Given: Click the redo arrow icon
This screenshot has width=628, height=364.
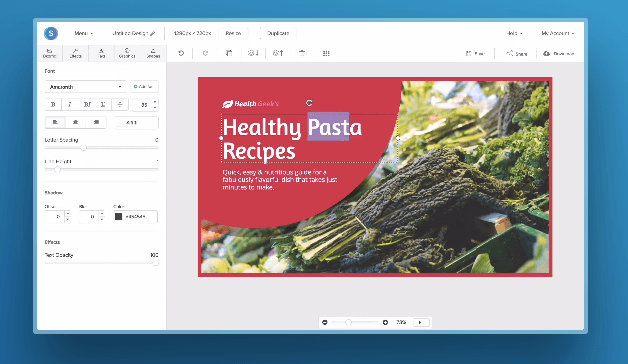Looking at the screenshot, I should [205, 53].
